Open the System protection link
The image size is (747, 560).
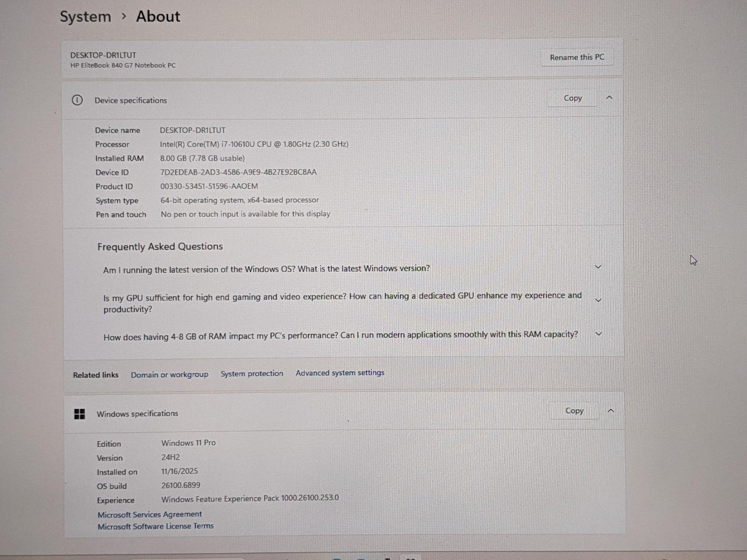252,374
